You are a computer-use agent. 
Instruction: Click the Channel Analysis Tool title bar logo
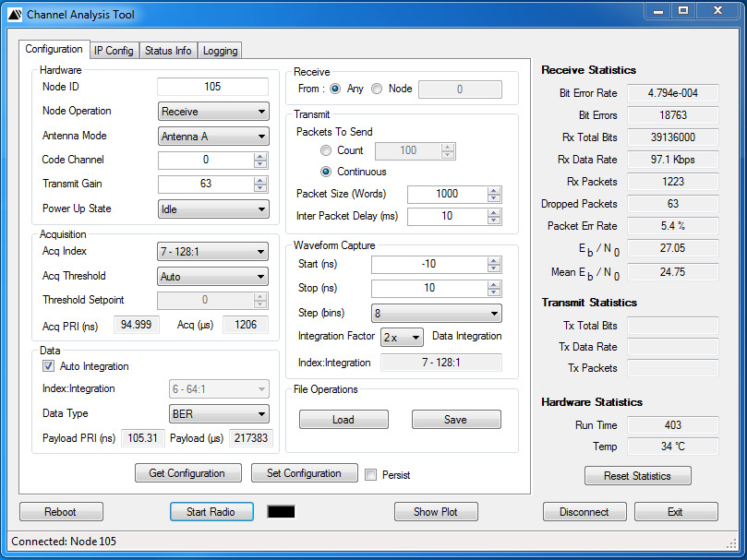15,15
